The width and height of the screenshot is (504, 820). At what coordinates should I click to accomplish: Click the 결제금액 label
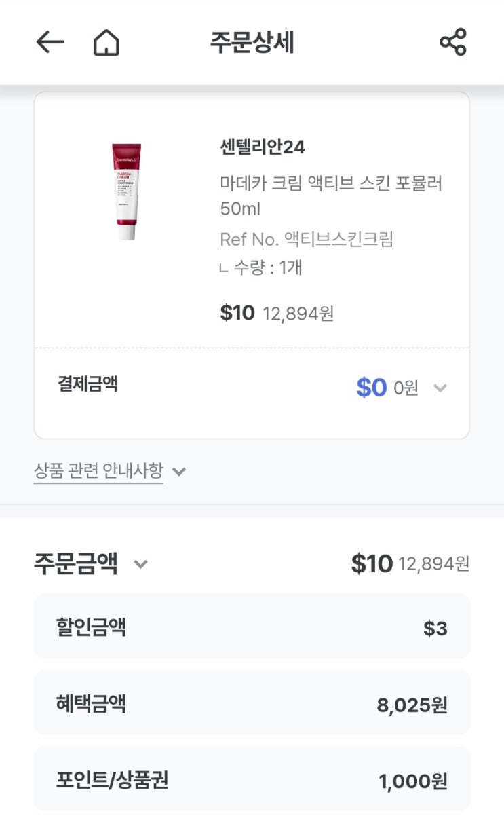pyautogui.click(x=88, y=384)
